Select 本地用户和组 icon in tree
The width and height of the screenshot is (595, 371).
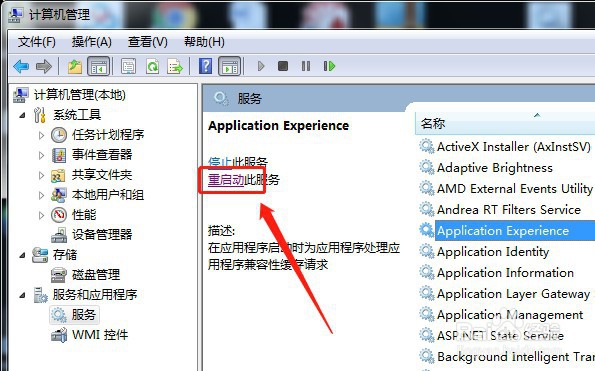tap(59, 195)
